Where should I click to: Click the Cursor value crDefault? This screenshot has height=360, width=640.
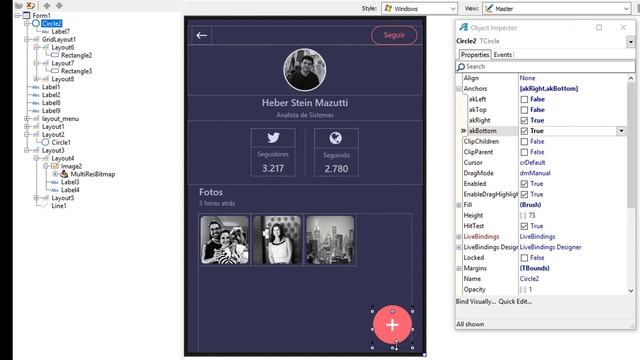[x=533, y=162]
